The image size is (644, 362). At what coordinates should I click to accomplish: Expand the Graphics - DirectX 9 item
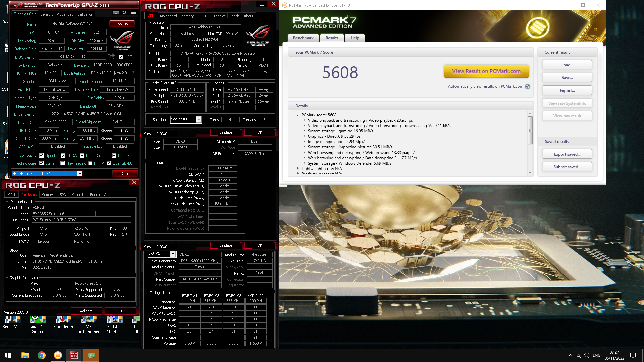point(304,136)
